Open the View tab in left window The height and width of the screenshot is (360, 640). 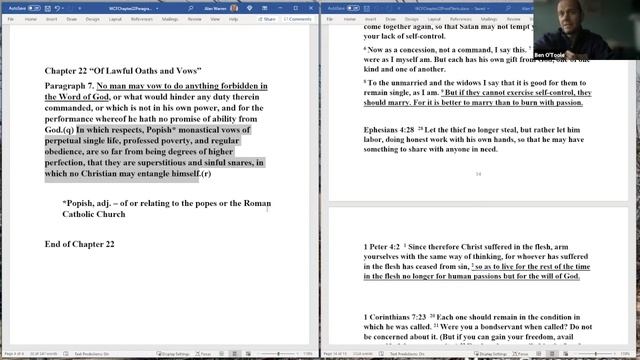coord(215,19)
